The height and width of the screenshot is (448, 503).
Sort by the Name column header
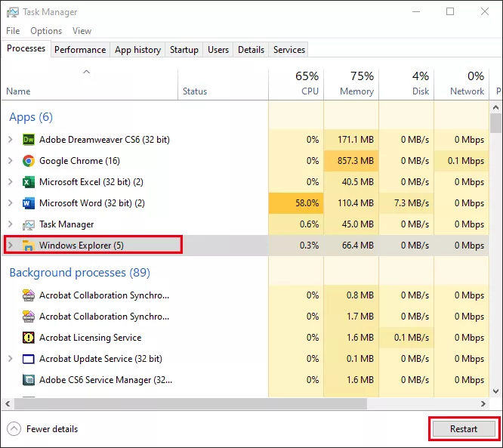click(x=90, y=84)
